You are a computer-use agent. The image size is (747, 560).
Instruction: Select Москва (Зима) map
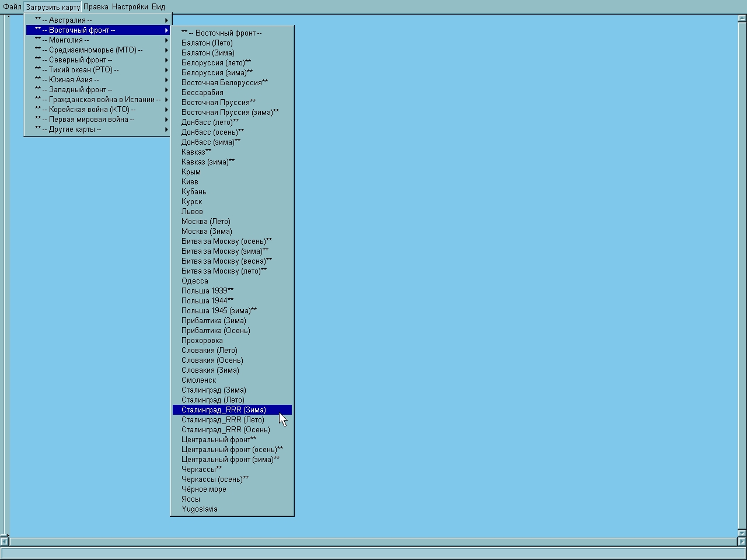pyautogui.click(x=232, y=232)
